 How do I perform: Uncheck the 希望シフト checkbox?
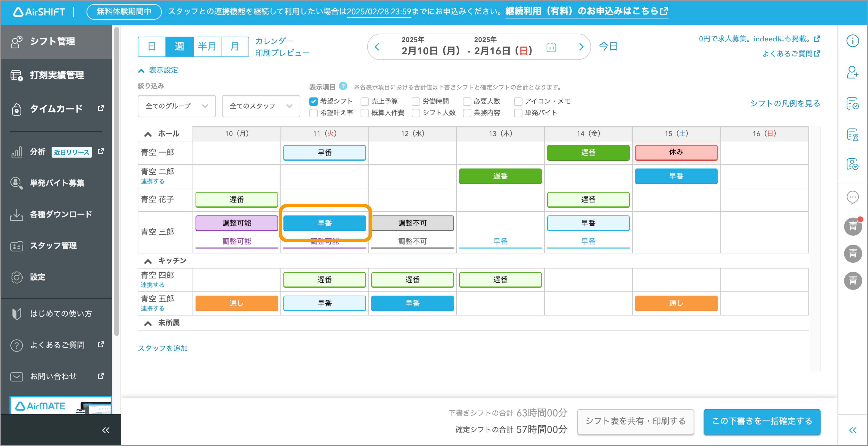point(313,101)
